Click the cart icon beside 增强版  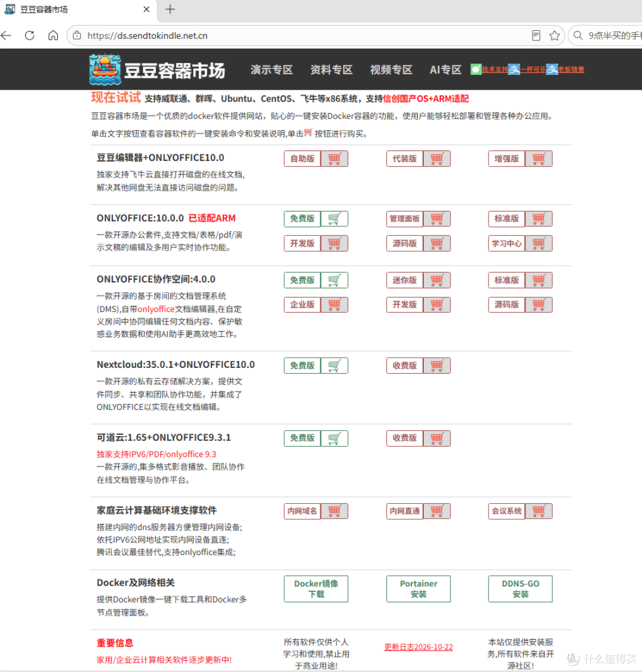pos(539,159)
